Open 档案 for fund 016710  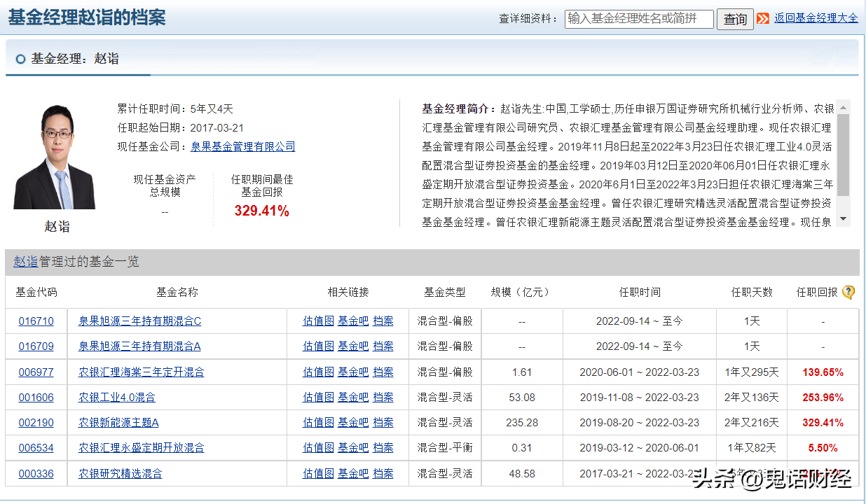[383, 321]
